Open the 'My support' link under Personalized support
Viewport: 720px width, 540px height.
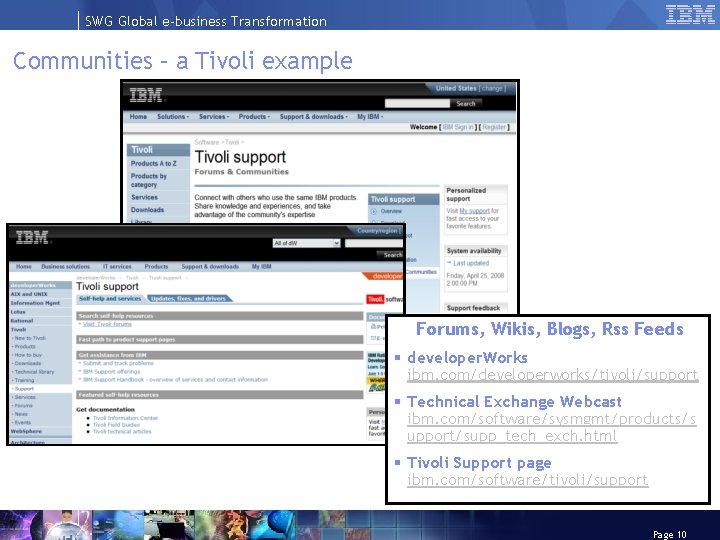[x=475, y=211]
